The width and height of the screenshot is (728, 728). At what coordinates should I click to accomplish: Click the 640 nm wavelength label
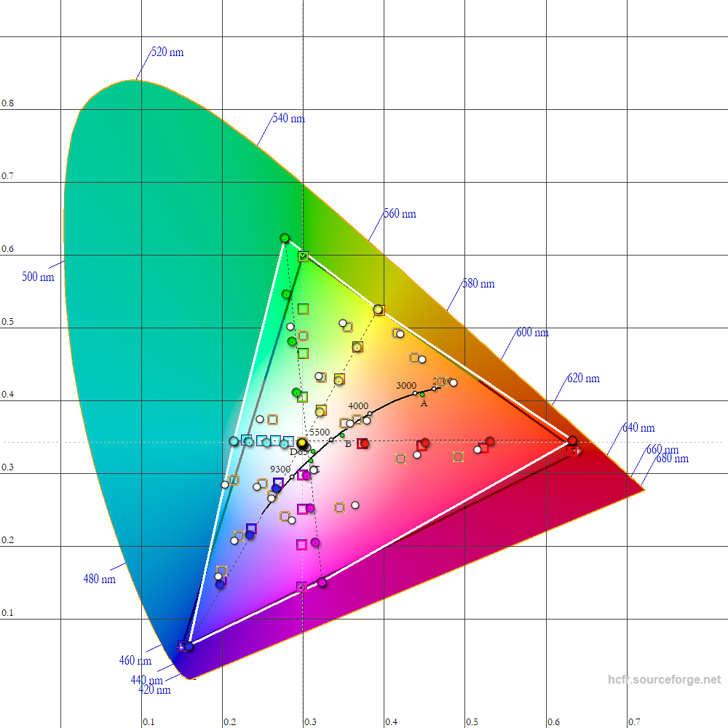click(x=639, y=427)
